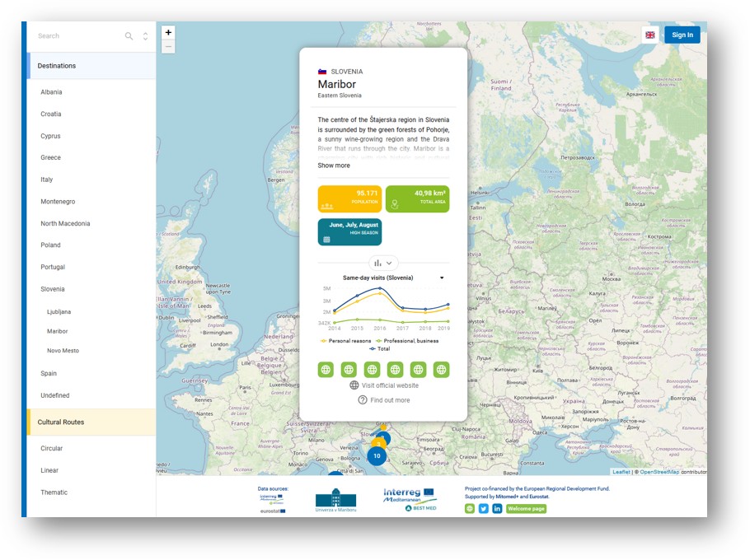Click the search magnifier icon
The height and width of the screenshot is (560, 750).
[129, 36]
